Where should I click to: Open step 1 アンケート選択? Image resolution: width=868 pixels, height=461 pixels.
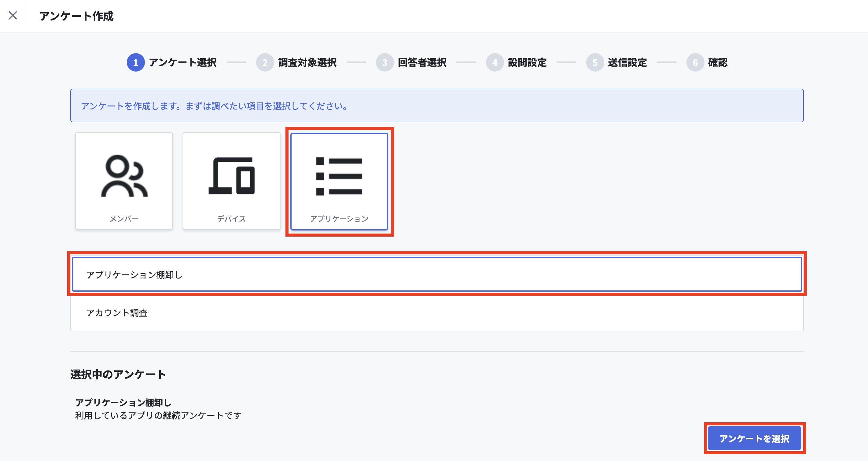pyautogui.click(x=172, y=62)
